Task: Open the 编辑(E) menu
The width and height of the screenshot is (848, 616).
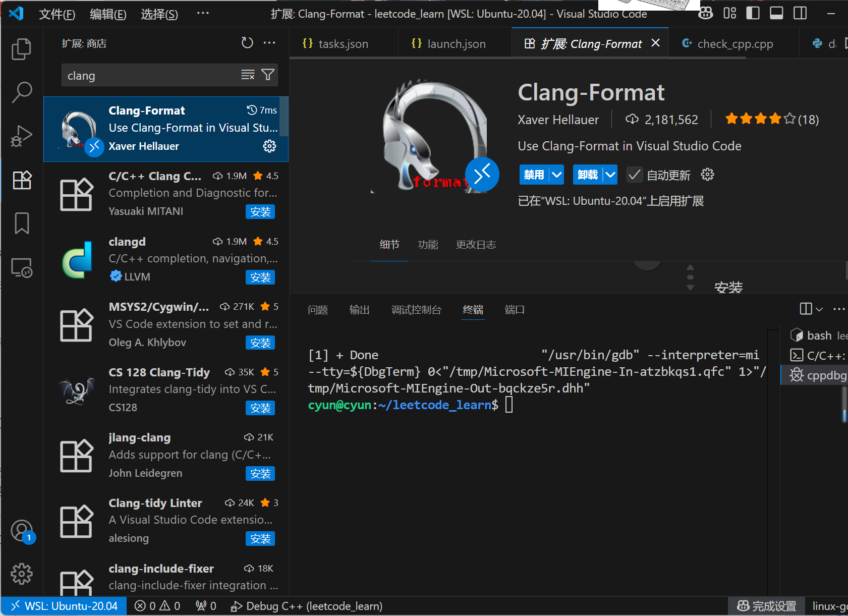Action: (x=108, y=14)
